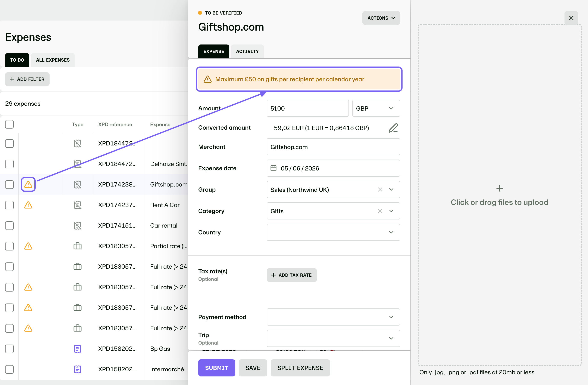The image size is (588, 385).
Task: Click the receipt type icon for Bp Gas
Action: (78, 349)
